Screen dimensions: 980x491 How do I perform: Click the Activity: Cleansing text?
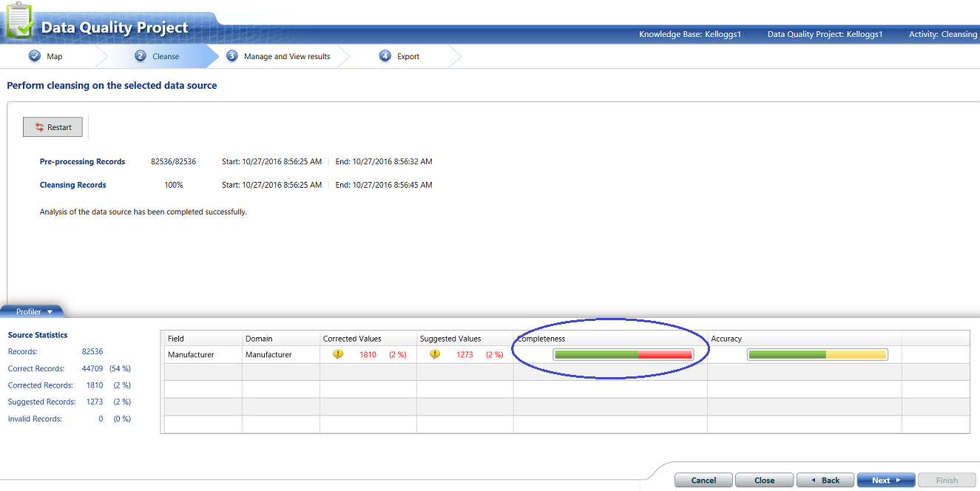tap(943, 34)
